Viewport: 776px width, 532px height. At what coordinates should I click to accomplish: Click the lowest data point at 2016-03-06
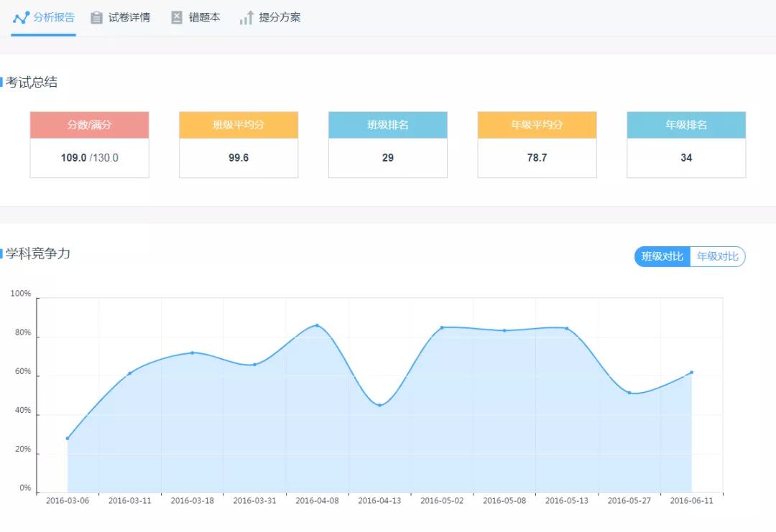coord(68,438)
